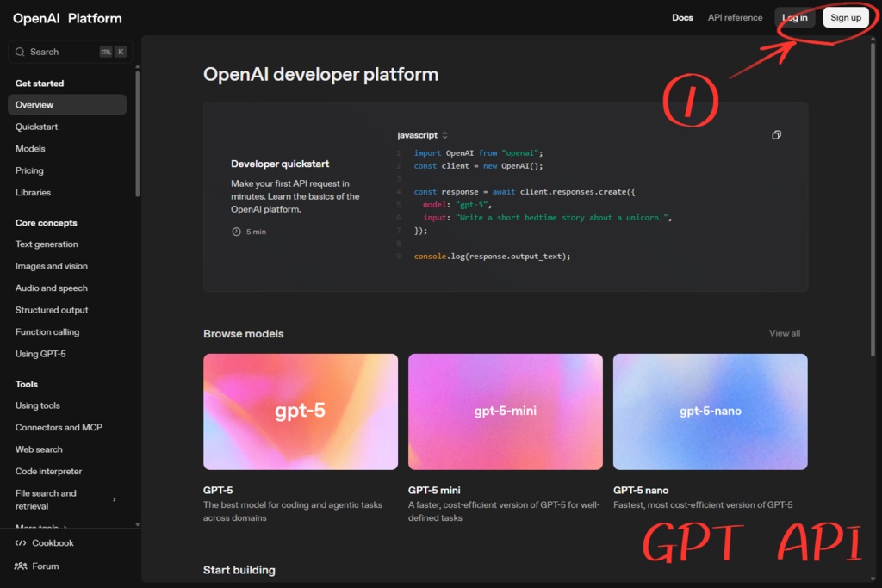This screenshot has width=882, height=588.
Task: Open the gpt-5 model card thumbnail
Action: click(x=301, y=412)
